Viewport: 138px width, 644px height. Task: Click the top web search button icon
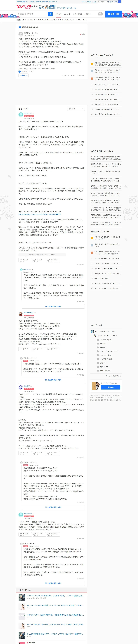120,2
